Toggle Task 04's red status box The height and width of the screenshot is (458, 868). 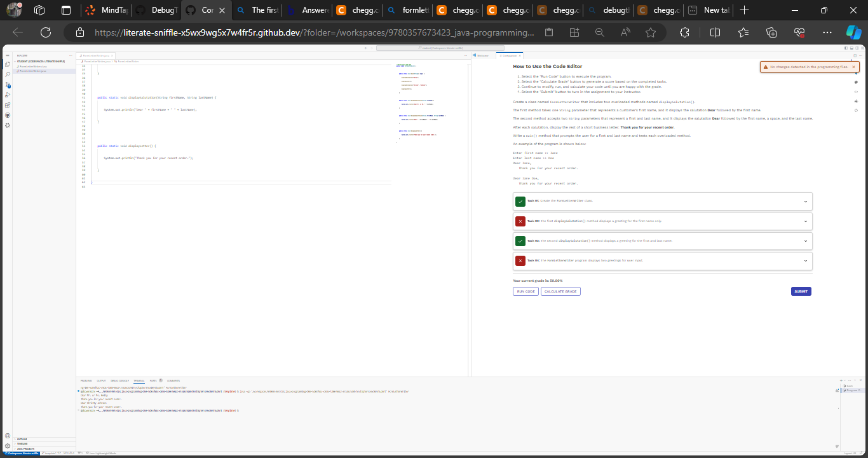coord(520,261)
